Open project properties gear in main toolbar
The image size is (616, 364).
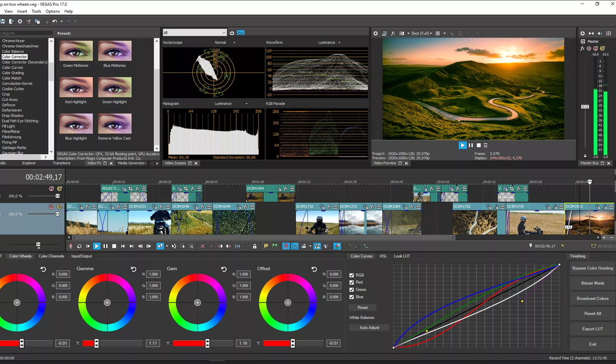[20, 22]
